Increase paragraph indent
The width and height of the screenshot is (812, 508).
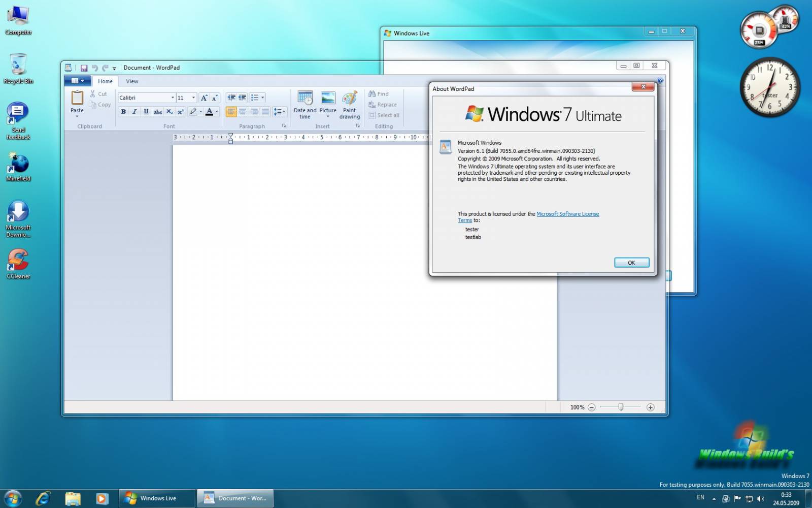tap(243, 98)
